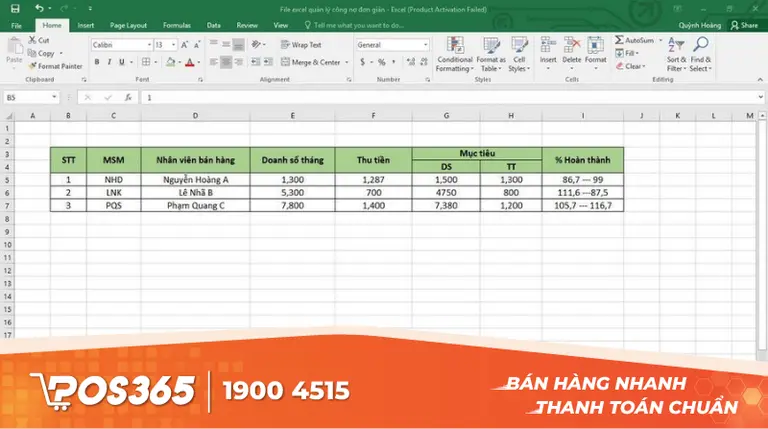Click the Insert cells icon
Screen dimensions: 768x429
click(548, 44)
